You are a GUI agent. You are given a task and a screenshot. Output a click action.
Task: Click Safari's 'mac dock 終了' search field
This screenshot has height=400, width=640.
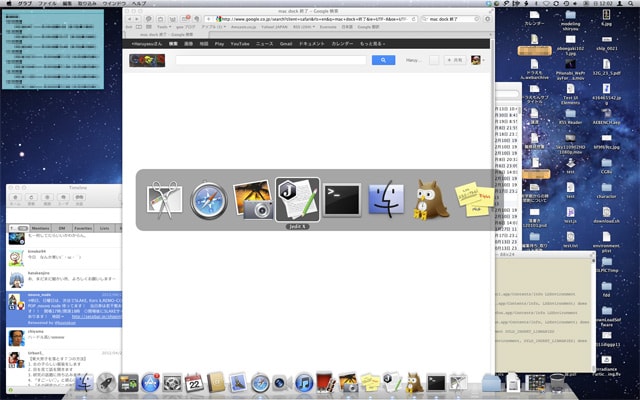[450, 19]
